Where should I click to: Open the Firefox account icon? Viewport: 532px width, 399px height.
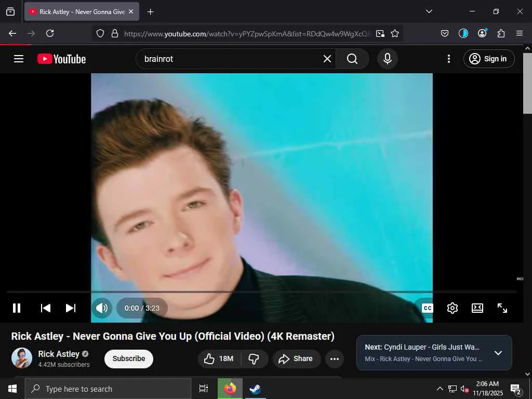482,33
